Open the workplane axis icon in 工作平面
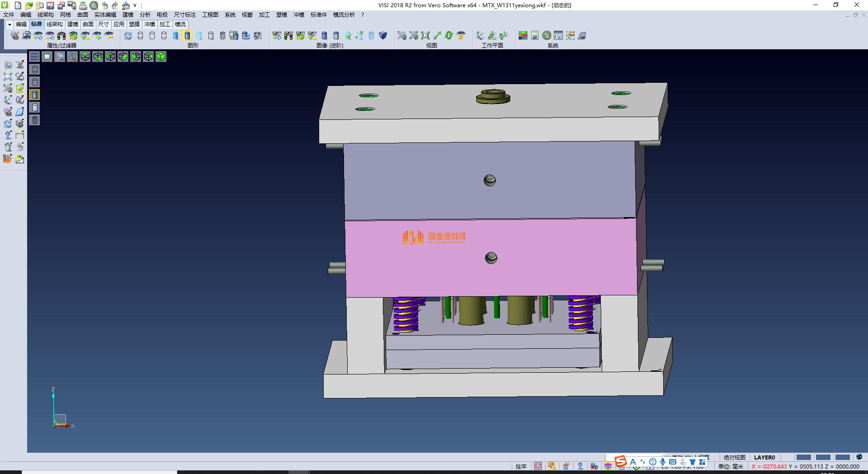Image resolution: width=868 pixels, height=474 pixels. point(480,36)
